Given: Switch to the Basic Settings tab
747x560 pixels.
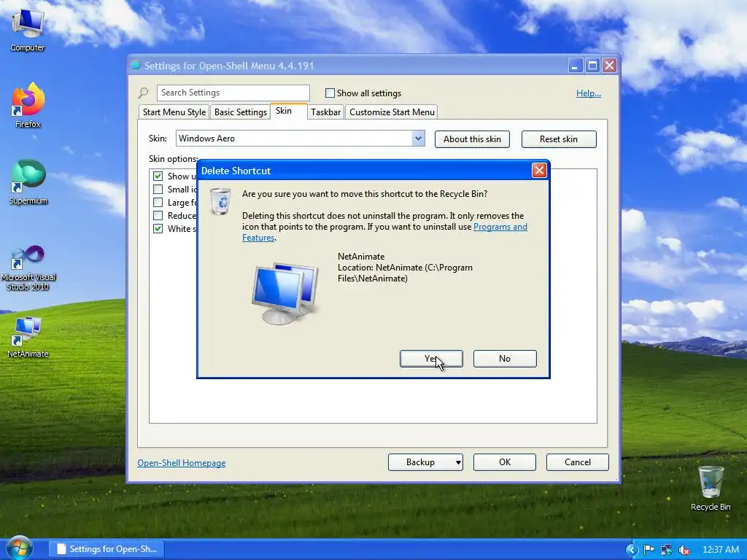Looking at the screenshot, I should pos(241,112).
